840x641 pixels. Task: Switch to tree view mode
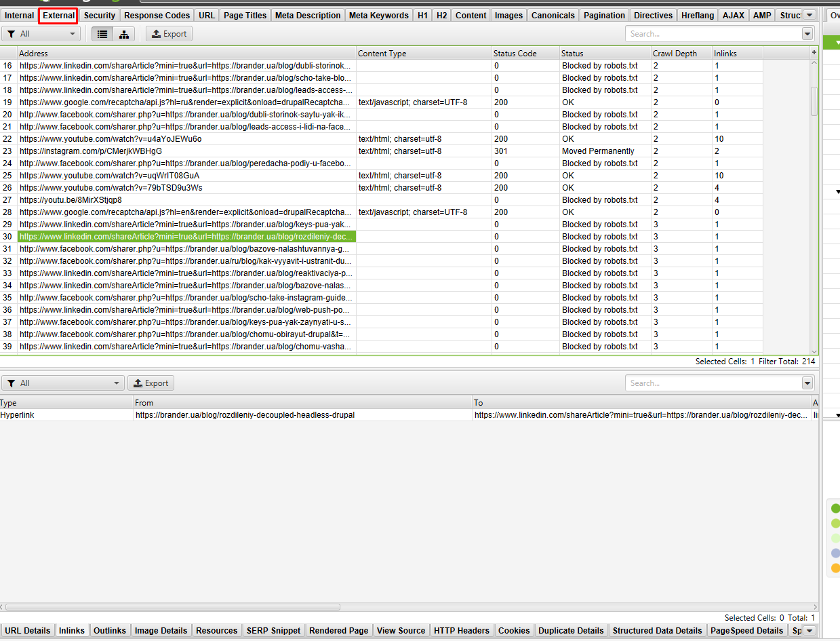(x=123, y=34)
